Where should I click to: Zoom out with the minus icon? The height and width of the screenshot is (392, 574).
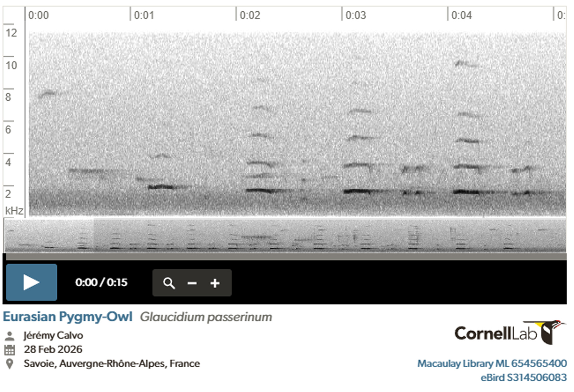[192, 283]
